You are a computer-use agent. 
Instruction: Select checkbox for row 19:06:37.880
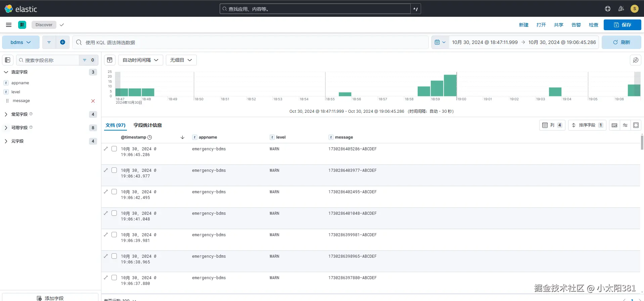click(114, 278)
